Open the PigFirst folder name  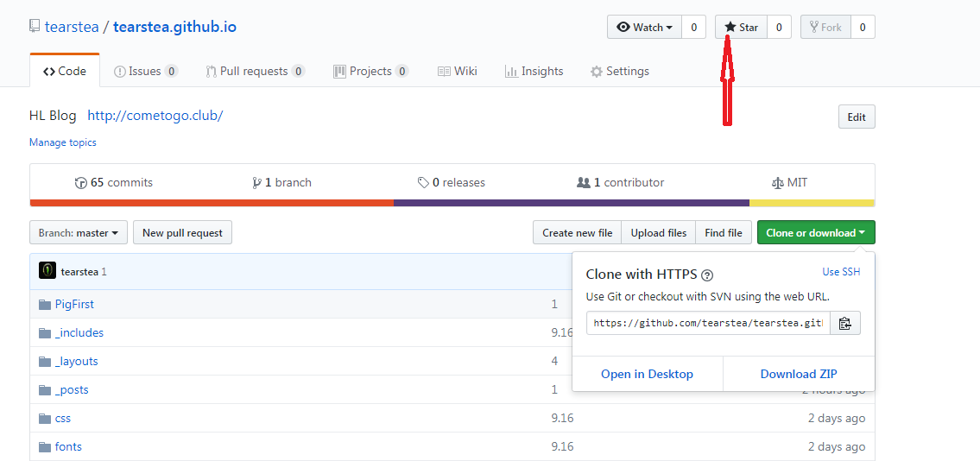coord(74,304)
